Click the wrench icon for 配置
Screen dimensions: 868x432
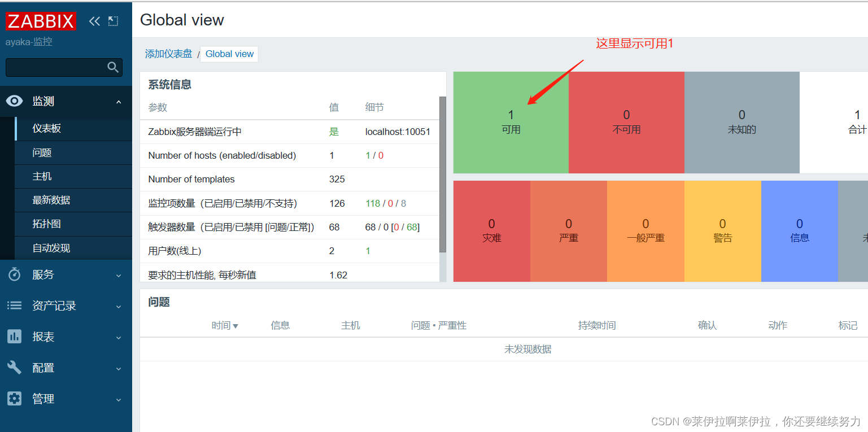pyautogui.click(x=14, y=368)
